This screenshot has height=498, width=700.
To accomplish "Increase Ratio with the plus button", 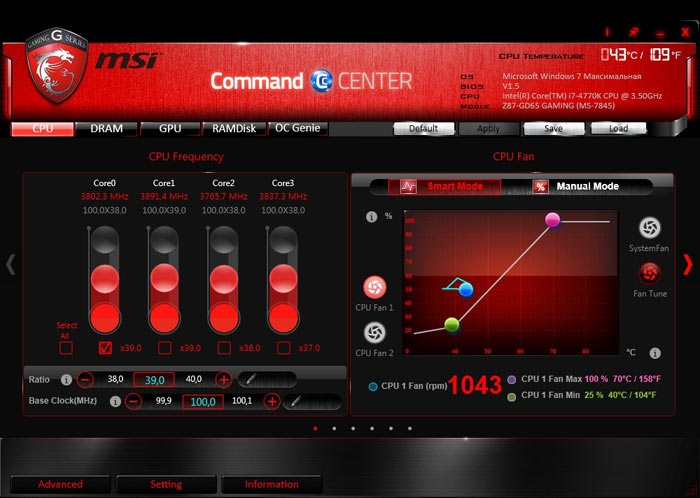I will (x=224, y=380).
